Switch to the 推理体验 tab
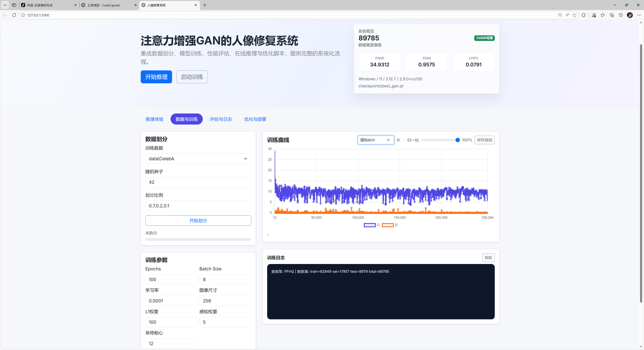 [x=154, y=119]
